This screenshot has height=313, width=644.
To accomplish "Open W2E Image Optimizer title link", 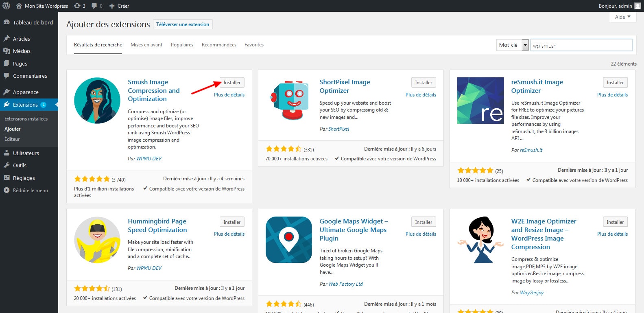I will [544, 234].
